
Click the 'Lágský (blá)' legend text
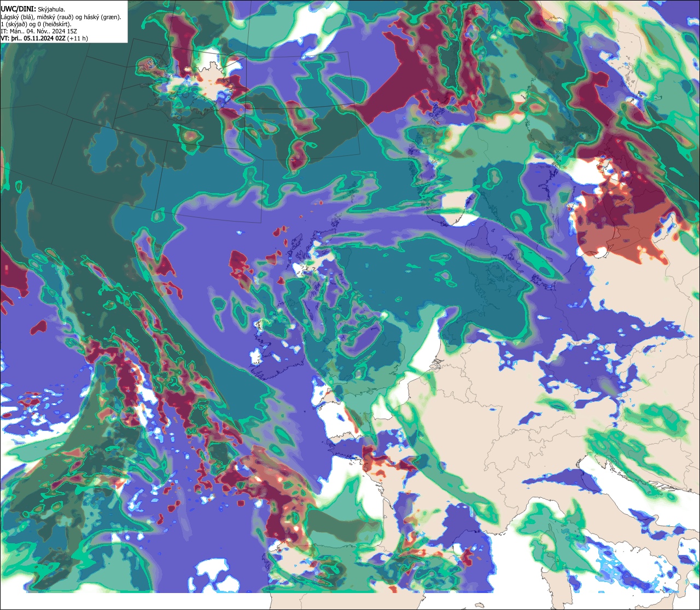click(x=16, y=17)
